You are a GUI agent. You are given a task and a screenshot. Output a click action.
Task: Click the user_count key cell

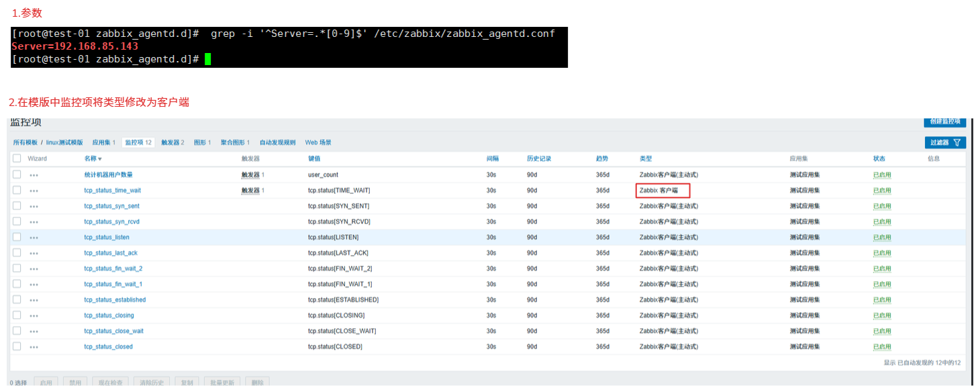pyautogui.click(x=323, y=175)
